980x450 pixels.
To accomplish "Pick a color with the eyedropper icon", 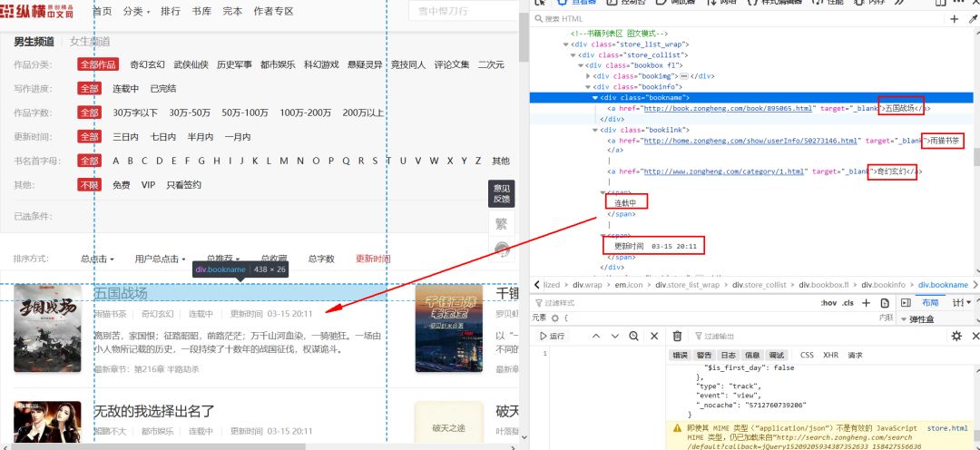I will [x=973, y=19].
